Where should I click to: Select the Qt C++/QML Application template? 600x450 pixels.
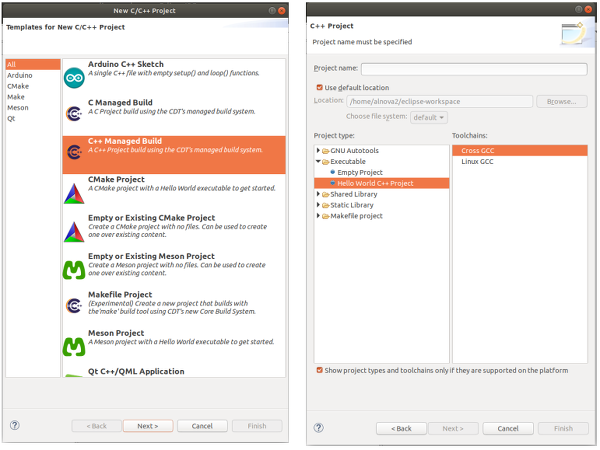click(x=136, y=372)
